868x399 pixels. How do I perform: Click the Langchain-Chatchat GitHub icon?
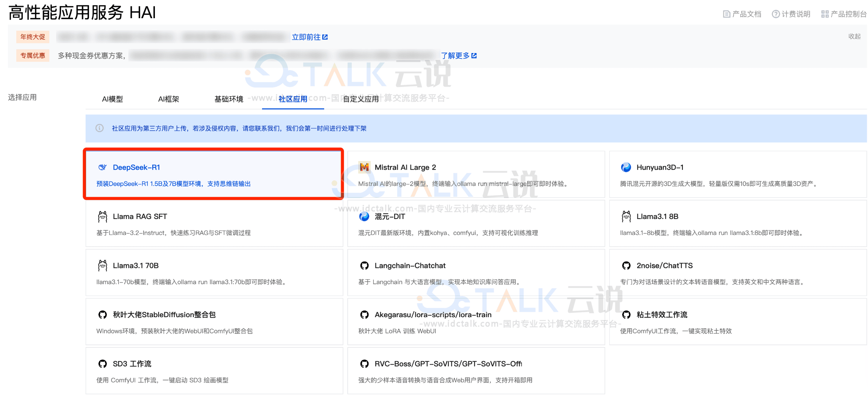tap(364, 266)
